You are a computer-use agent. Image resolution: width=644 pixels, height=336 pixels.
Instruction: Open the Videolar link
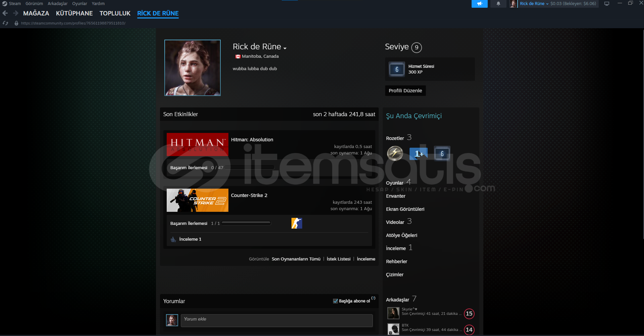click(395, 222)
